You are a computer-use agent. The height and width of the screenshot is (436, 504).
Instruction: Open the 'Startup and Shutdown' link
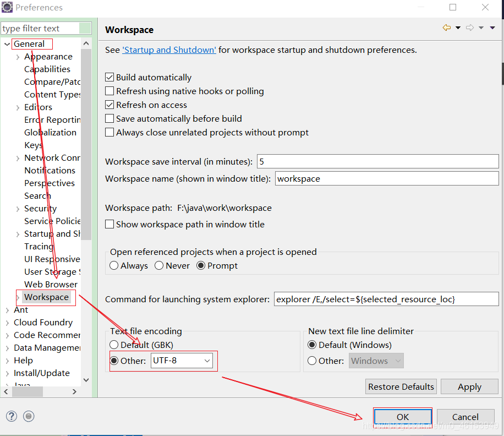(x=169, y=50)
